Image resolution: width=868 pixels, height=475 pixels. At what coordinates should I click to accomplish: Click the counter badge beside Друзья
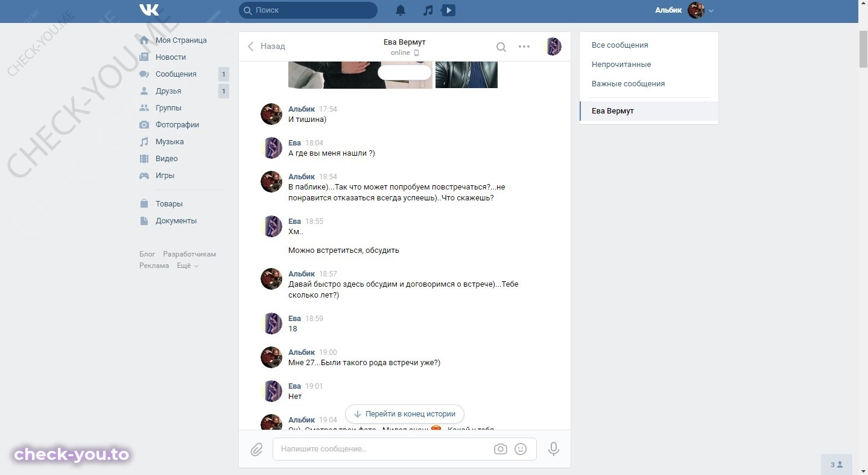224,91
